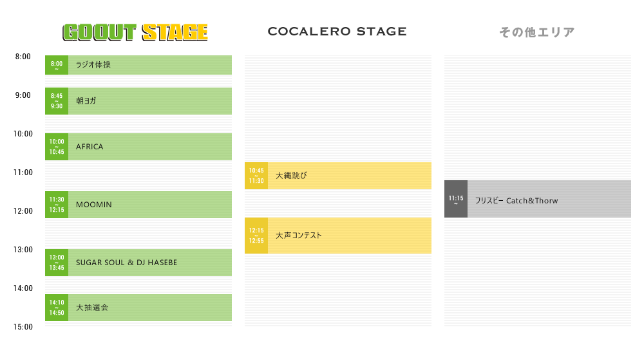Select the COCALERO STAGE heading
This screenshot has width=644, height=354.
click(x=337, y=31)
